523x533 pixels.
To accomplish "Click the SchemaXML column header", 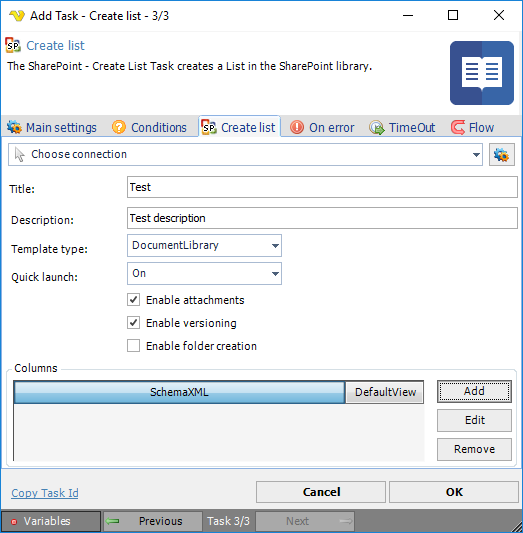I will pos(179,392).
